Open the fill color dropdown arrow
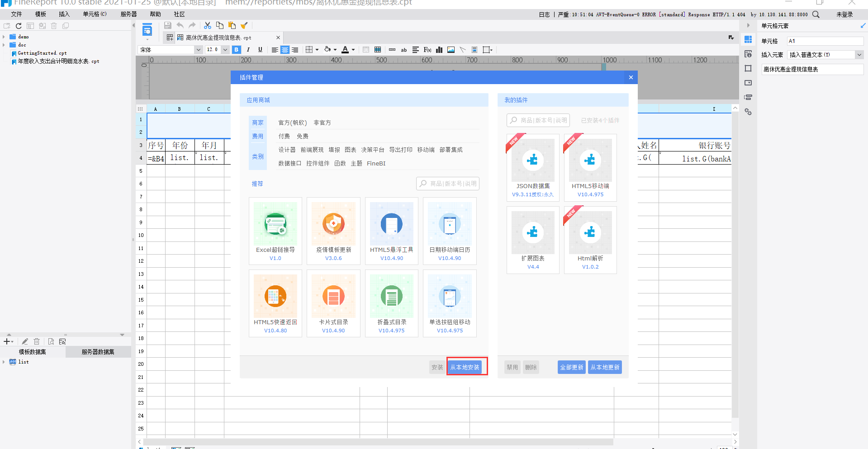 (x=335, y=50)
